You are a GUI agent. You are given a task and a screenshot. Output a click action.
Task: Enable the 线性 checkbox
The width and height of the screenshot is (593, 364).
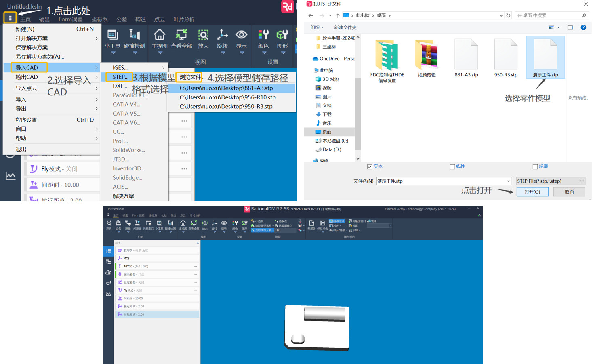click(452, 167)
